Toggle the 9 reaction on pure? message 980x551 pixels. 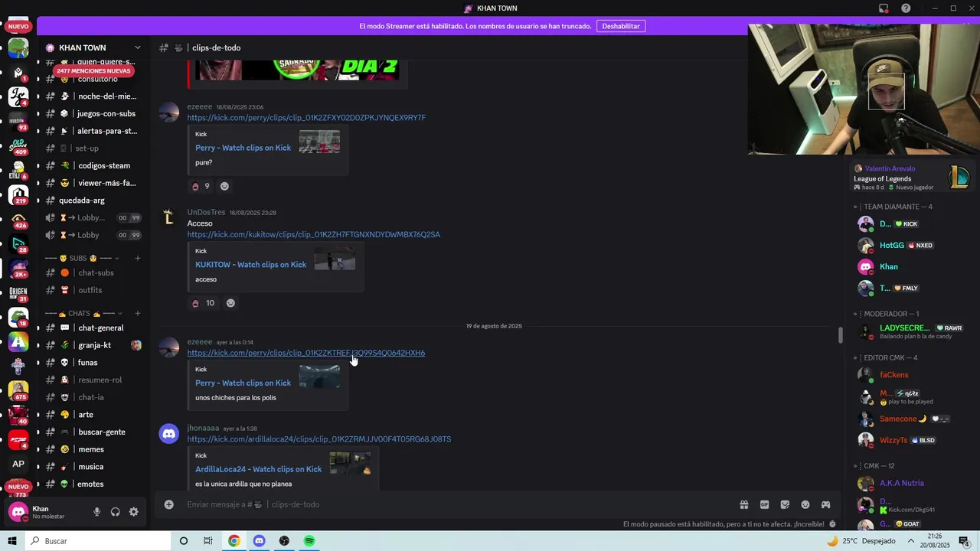tap(201, 186)
